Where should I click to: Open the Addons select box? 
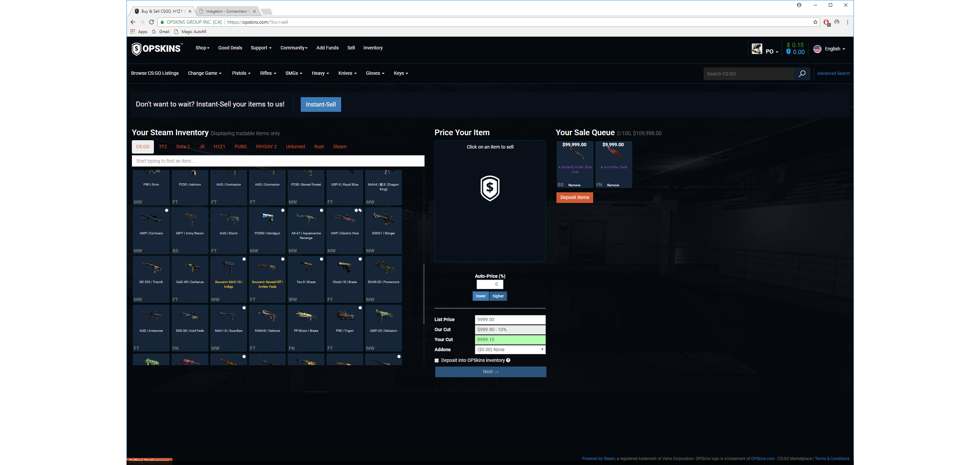pyautogui.click(x=510, y=350)
